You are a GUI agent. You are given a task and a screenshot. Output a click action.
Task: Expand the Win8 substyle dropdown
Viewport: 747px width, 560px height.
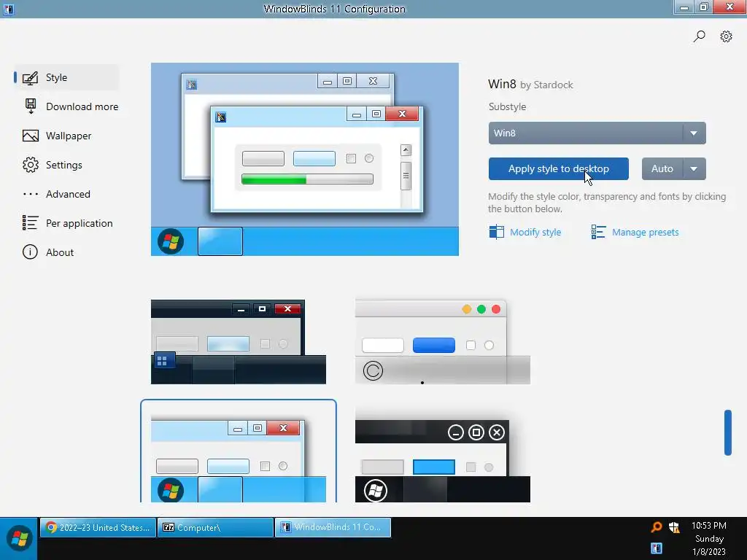597,133
